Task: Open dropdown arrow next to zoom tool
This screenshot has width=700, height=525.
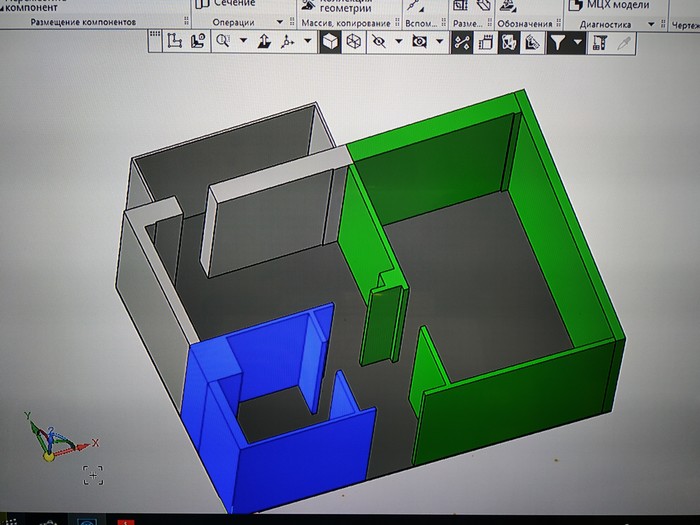Action: pyautogui.click(x=242, y=42)
